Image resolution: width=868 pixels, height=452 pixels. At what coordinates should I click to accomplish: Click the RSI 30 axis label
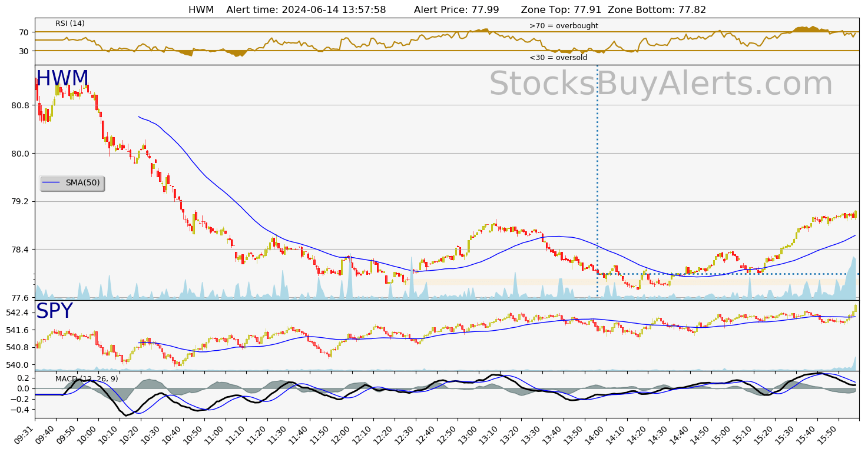pyautogui.click(x=24, y=51)
